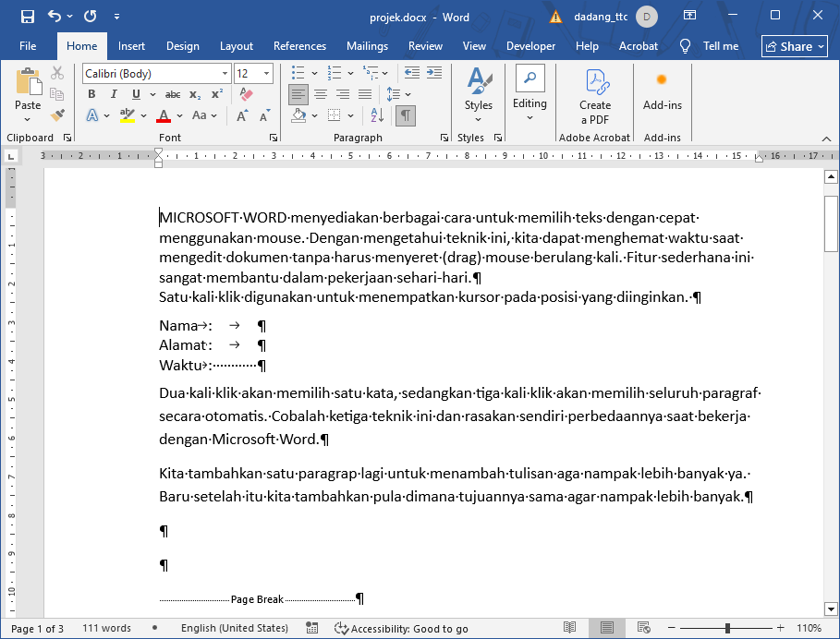
Task: Open the Mailings tab
Action: (367, 46)
